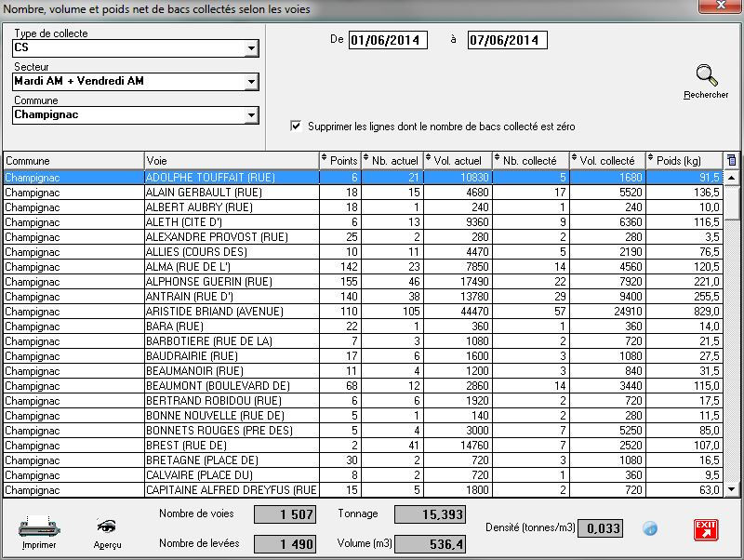Open the Commune dropdown showing Champignac
The height and width of the screenshot is (560, 744).
coord(251,115)
